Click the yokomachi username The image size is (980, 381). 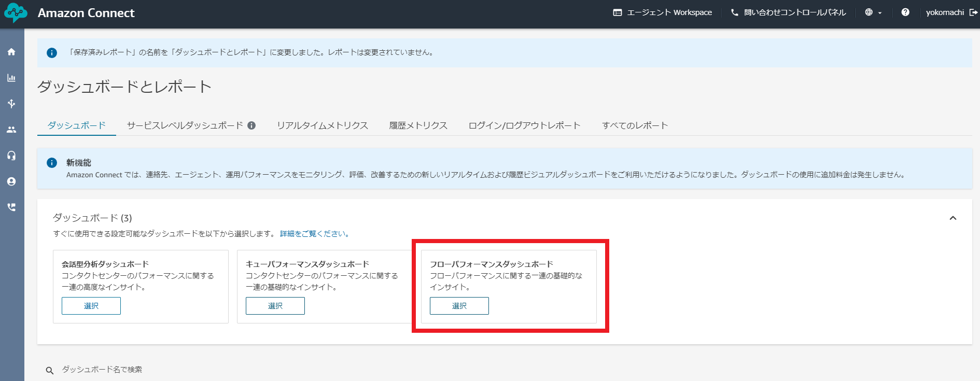[945, 12]
